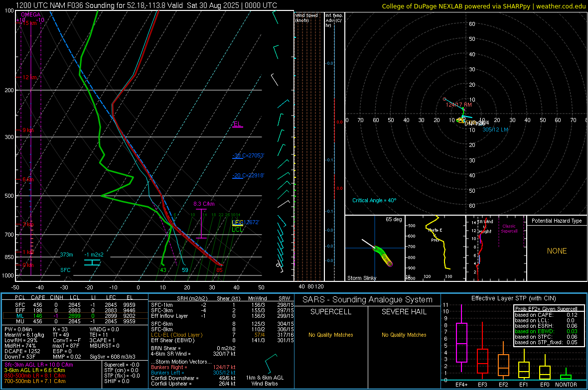This screenshot has height=390, width=588.
Task: Click the NONTOR axis label
Action: (x=566, y=385)
